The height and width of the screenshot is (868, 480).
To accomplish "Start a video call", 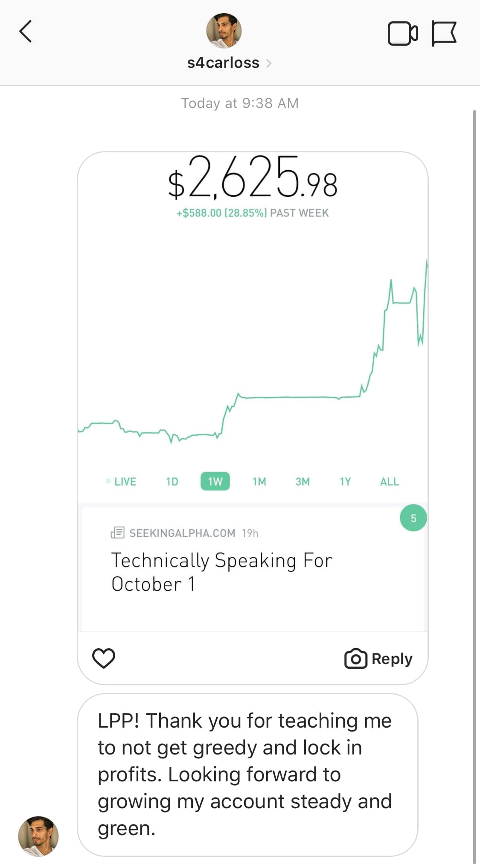I will coord(402,33).
